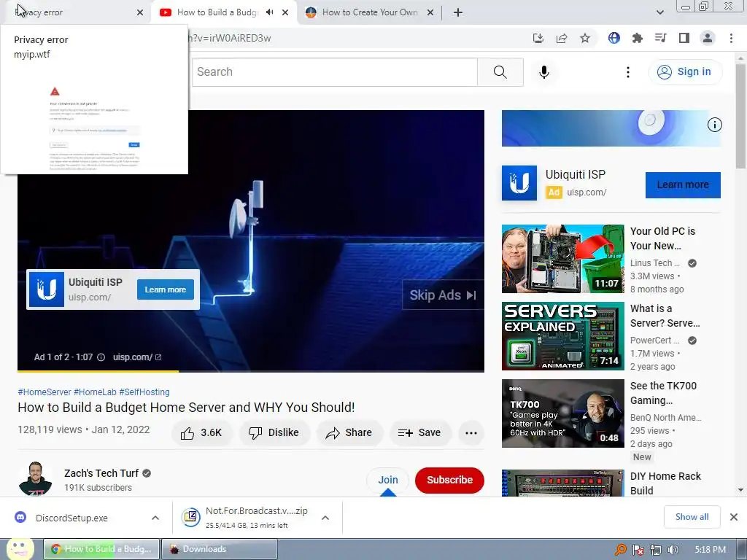The height and width of the screenshot is (560, 747).
Task: Click the What is a Server title
Action: (665, 316)
